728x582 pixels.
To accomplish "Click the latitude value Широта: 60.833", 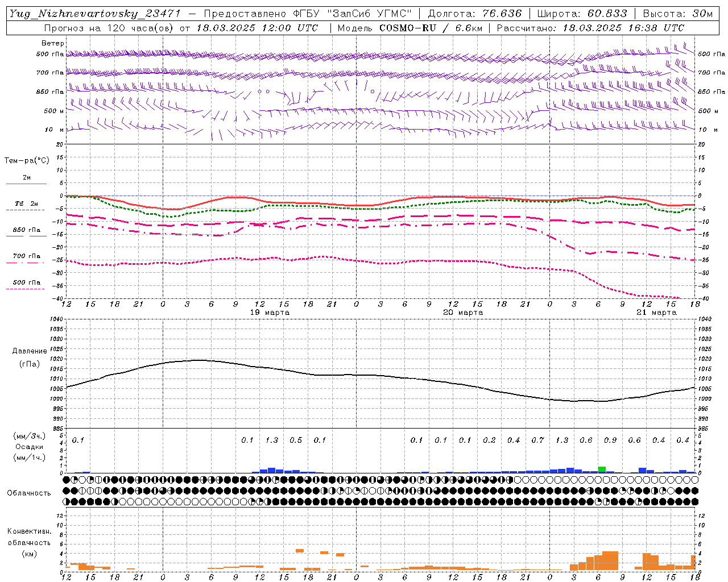I will coord(582,14).
